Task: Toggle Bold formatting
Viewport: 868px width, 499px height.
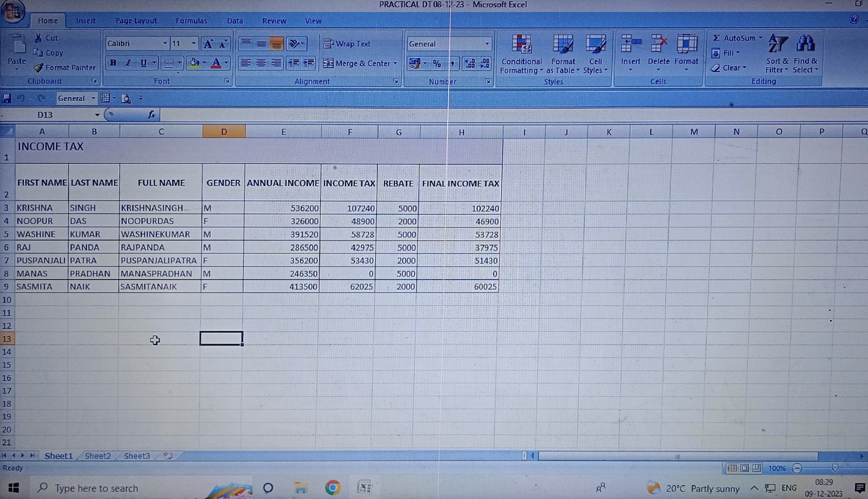Action: pos(113,63)
